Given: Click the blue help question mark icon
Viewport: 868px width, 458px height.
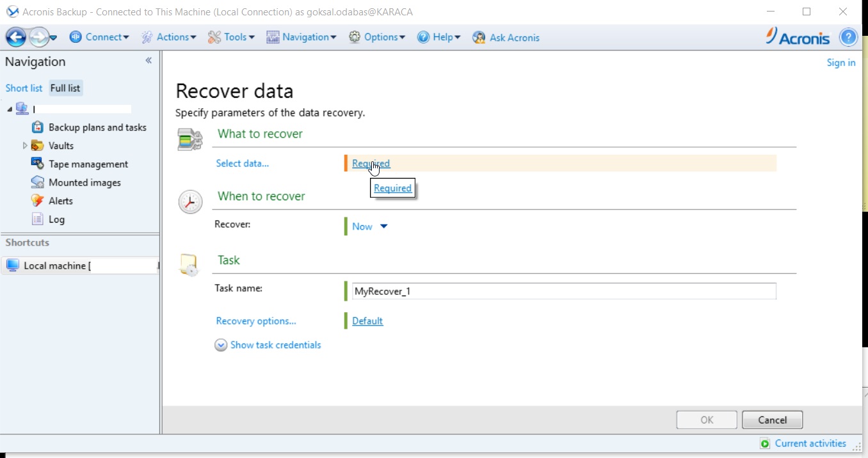Looking at the screenshot, I should click(848, 37).
